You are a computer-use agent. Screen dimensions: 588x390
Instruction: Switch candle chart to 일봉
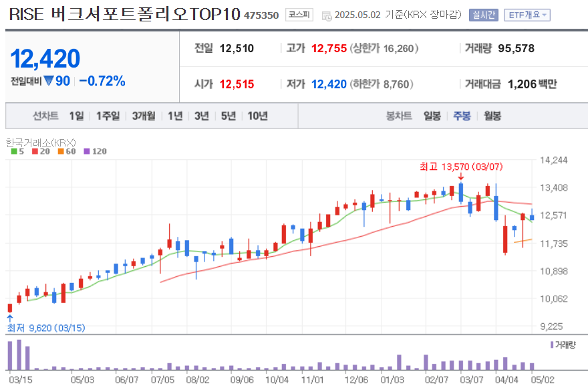(x=432, y=116)
